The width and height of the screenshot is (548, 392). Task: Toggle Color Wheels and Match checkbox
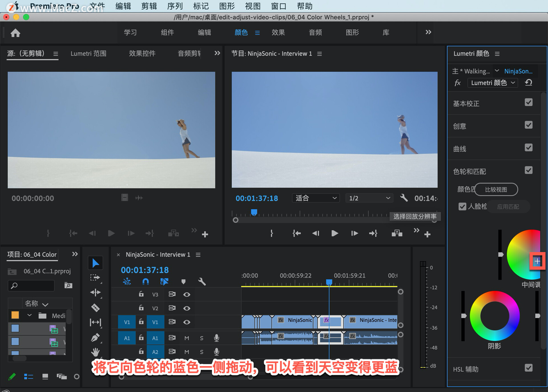(529, 170)
